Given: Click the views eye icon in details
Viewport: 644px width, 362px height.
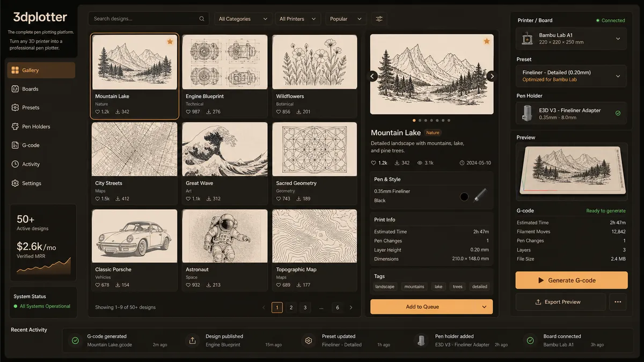Looking at the screenshot, I should click(420, 162).
